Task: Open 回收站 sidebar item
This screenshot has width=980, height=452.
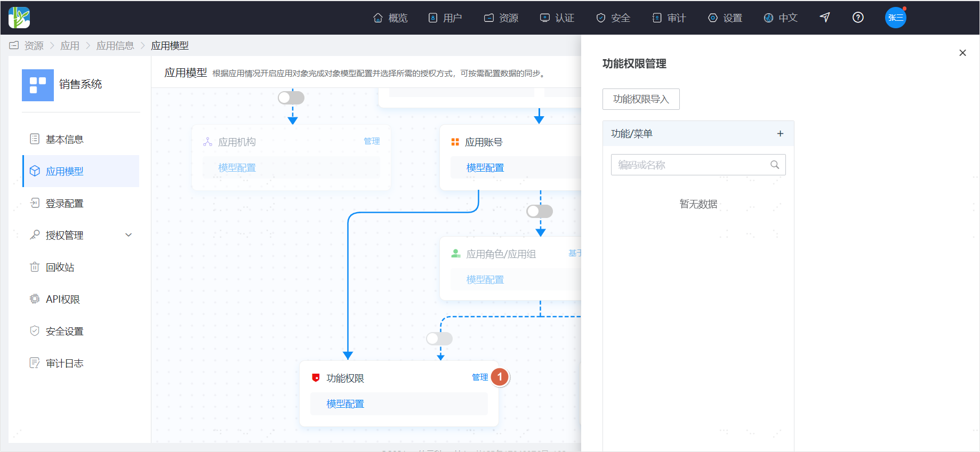Action: click(81, 267)
